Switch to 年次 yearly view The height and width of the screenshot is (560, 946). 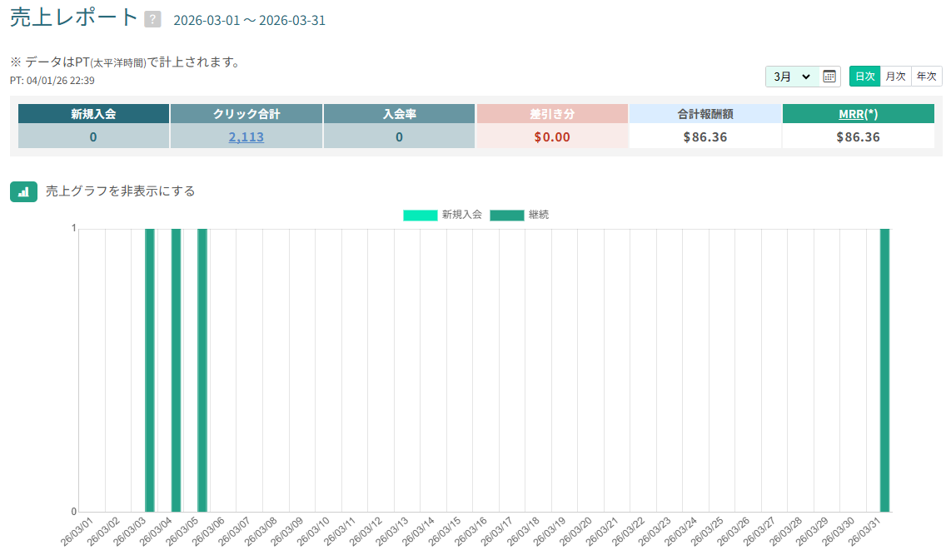pyautogui.click(x=927, y=77)
